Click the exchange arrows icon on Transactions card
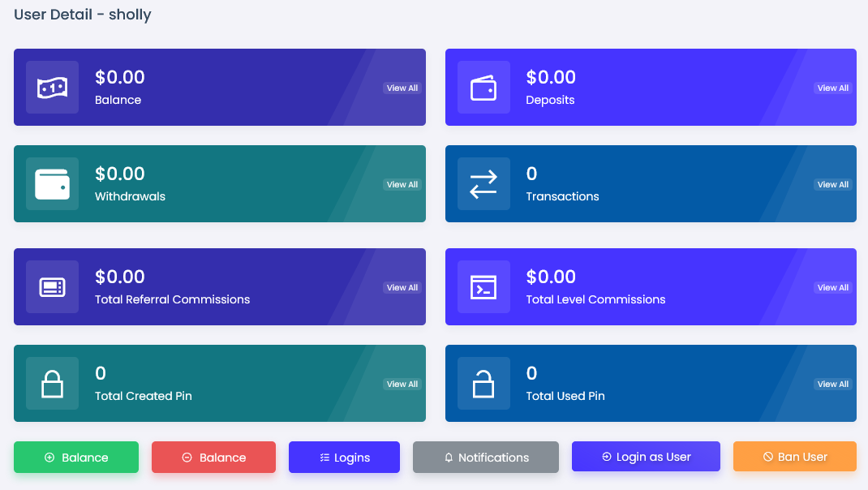The height and width of the screenshot is (490, 868). [x=483, y=184]
